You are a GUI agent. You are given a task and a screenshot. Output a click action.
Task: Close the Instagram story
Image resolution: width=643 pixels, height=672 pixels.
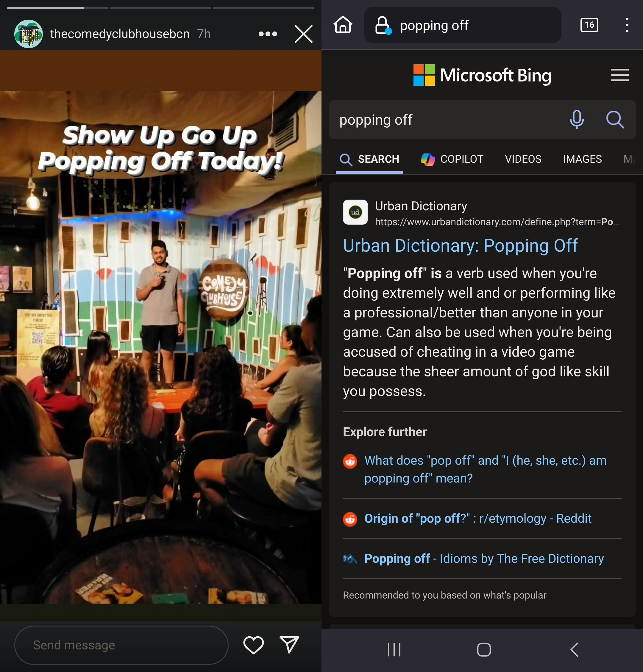(303, 34)
